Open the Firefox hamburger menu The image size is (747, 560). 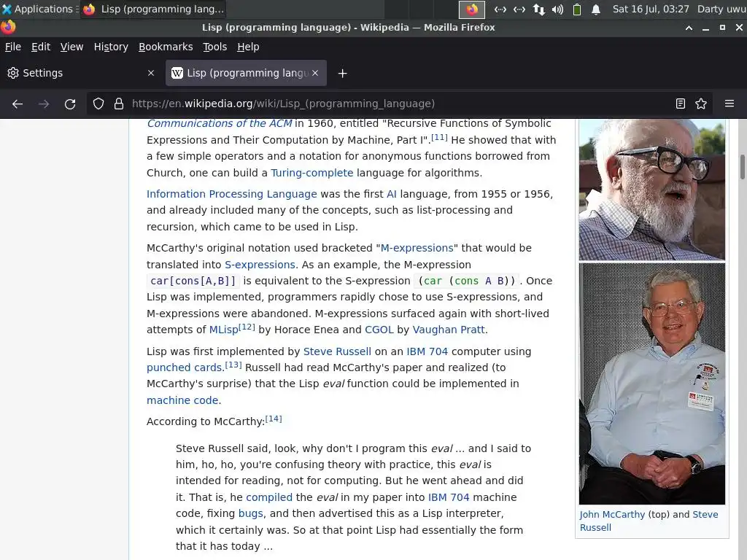[729, 104]
